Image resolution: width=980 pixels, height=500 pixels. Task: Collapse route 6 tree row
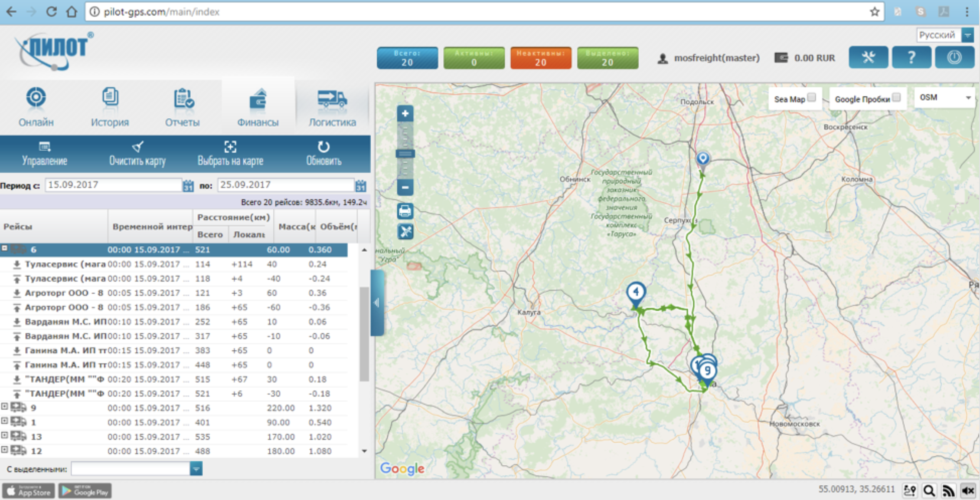4,248
